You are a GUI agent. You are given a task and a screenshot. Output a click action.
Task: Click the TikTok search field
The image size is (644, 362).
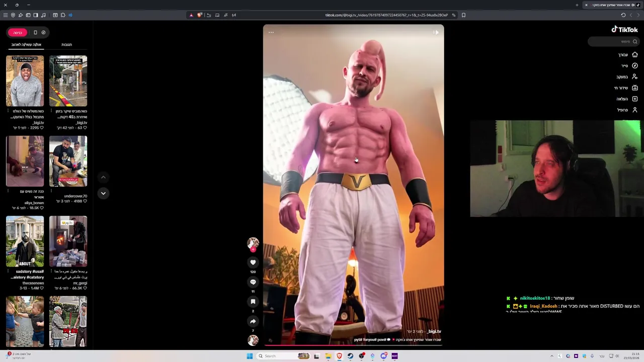pyautogui.click(x=614, y=42)
